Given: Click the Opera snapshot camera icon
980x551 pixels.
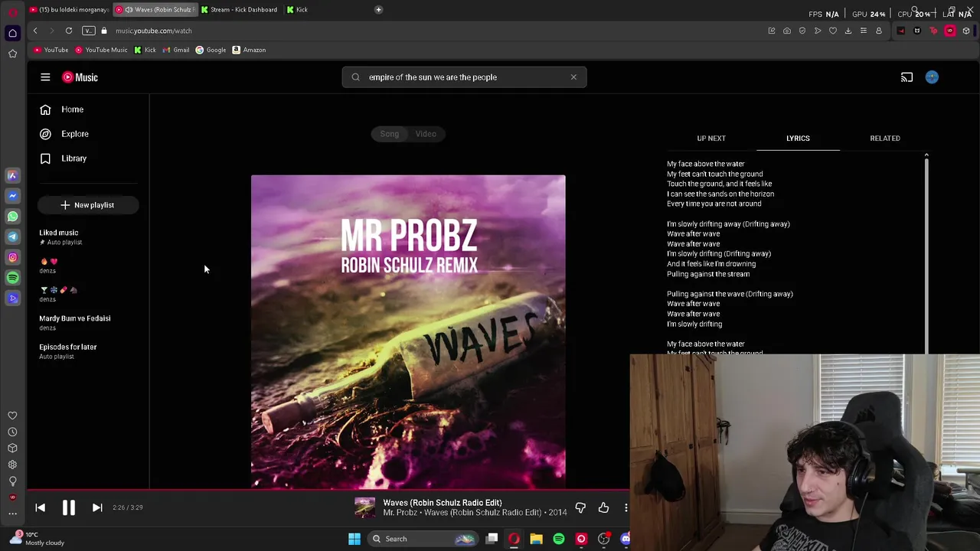Looking at the screenshot, I should click(787, 31).
